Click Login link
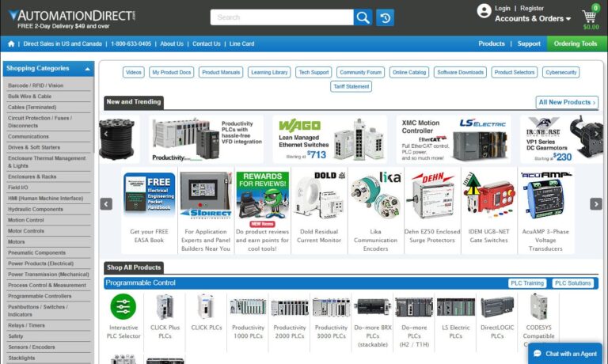Viewport: 608px width, 364px height. pos(503,8)
